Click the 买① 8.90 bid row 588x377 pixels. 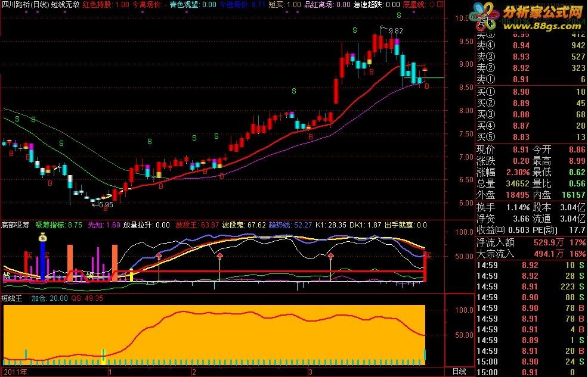(531, 92)
